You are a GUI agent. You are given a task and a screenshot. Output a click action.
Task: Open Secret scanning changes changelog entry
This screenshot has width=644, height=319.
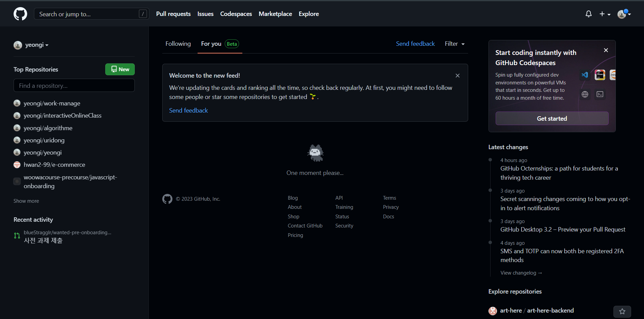[565, 203]
